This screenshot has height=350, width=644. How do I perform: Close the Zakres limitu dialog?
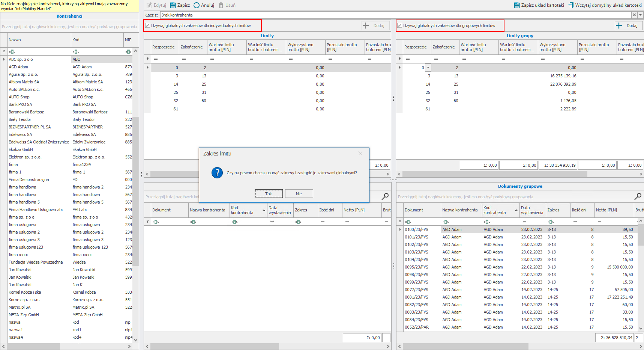[x=360, y=153]
